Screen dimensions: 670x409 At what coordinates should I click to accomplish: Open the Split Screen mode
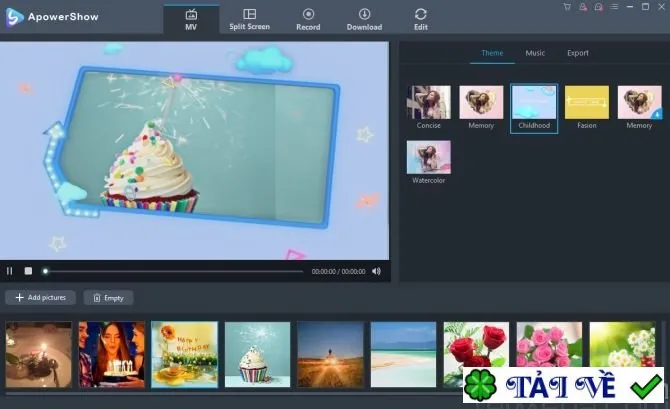pyautogui.click(x=249, y=20)
